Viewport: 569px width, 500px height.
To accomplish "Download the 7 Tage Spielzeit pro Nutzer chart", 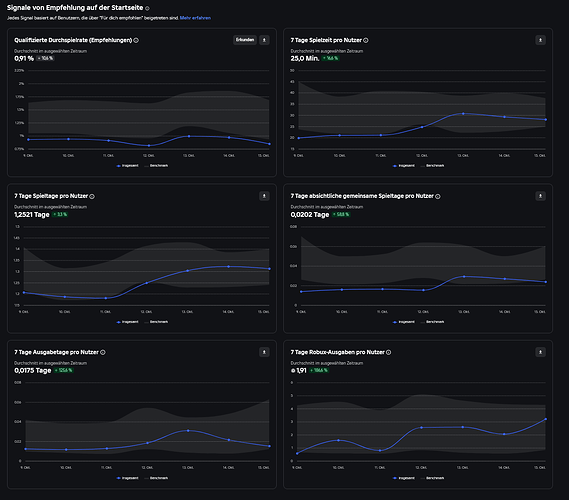I will [540, 40].
